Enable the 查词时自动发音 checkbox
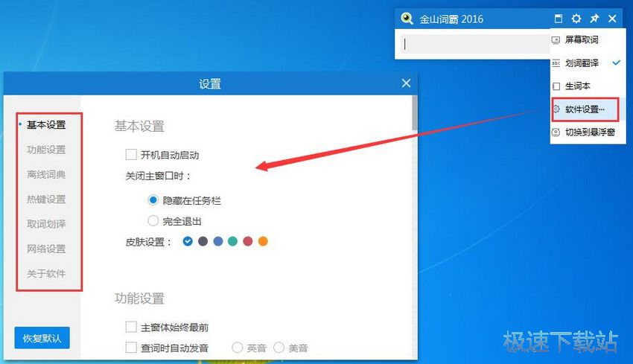 click(131, 348)
